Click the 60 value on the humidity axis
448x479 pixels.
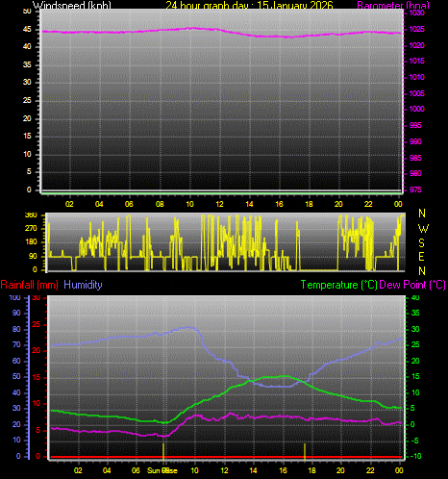pyautogui.click(x=16, y=361)
